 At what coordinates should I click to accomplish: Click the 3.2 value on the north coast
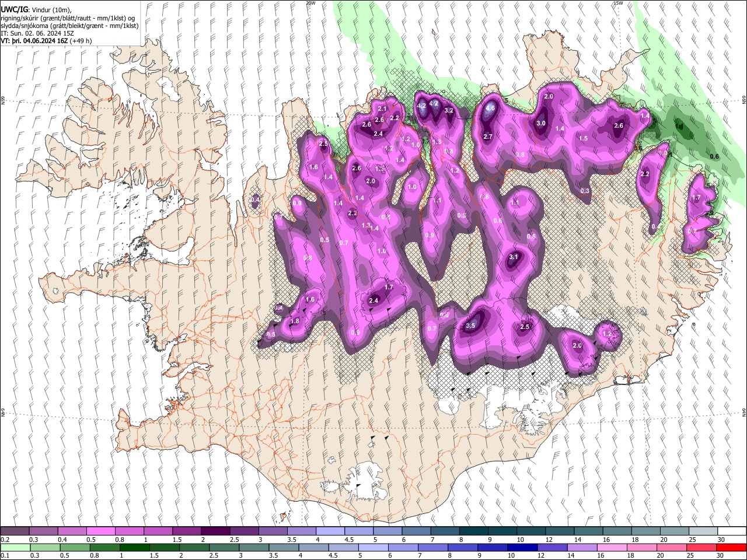[x=449, y=110]
